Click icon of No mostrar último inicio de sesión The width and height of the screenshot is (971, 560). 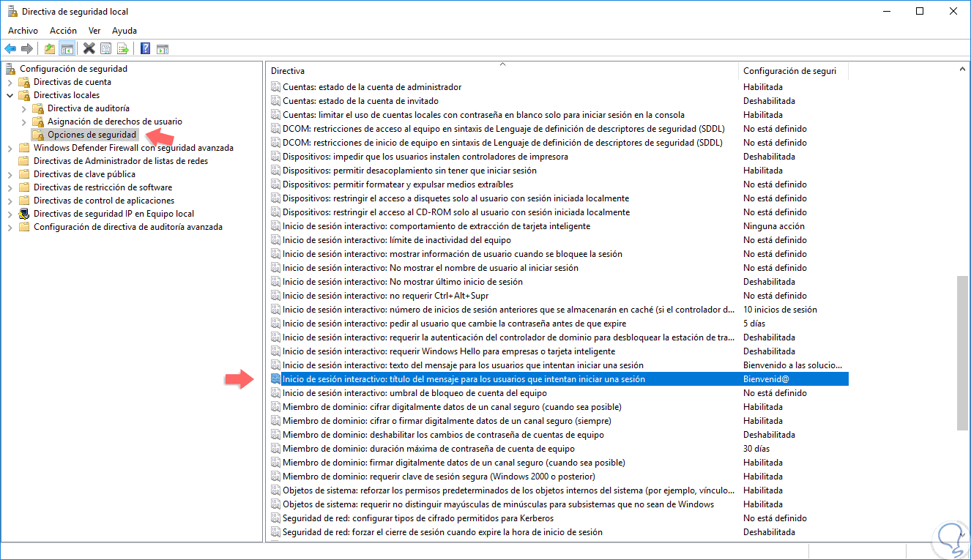(275, 282)
